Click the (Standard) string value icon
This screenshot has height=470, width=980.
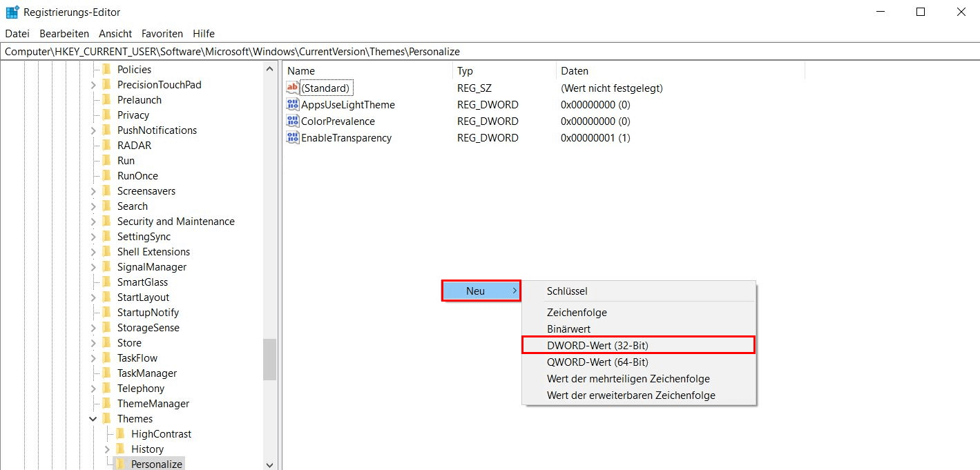coord(292,88)
